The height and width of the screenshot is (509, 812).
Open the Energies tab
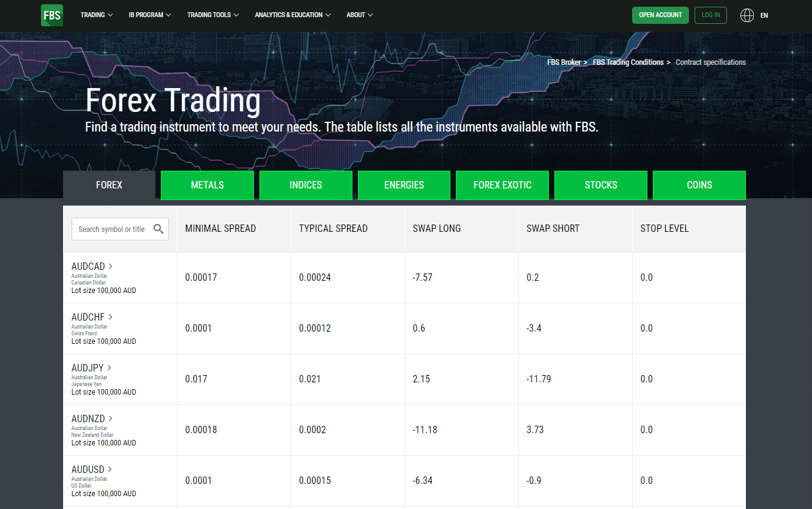(404, 185)
